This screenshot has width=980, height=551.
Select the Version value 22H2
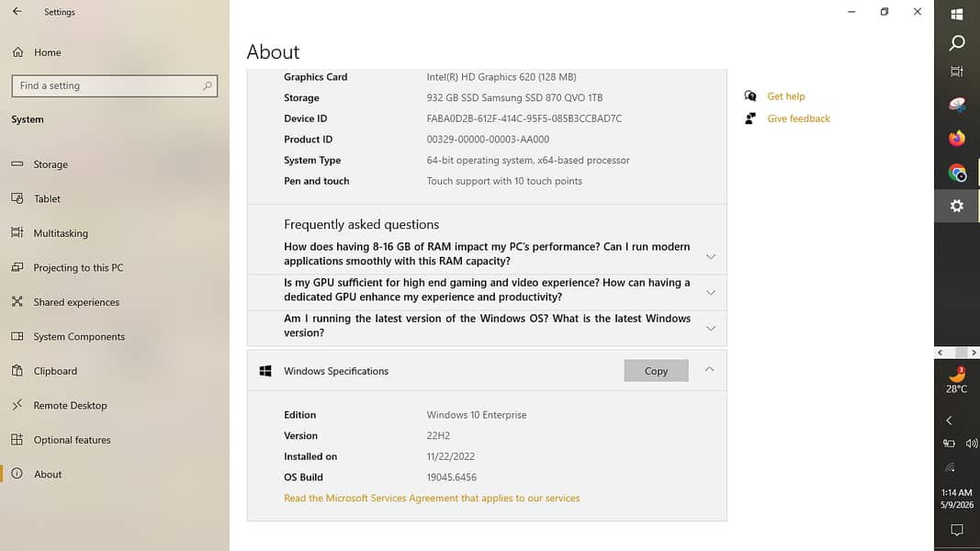pos(438,435)
